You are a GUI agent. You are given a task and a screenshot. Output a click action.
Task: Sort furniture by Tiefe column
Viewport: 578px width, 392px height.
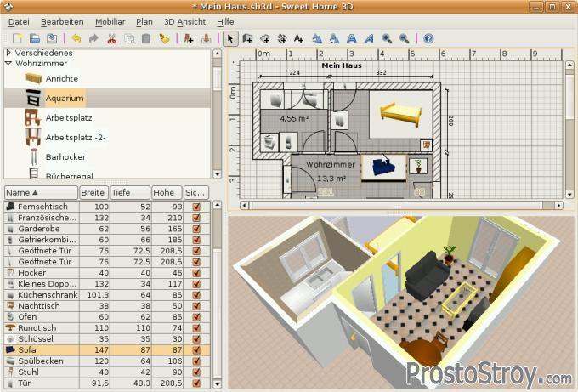click(x=130, y=192)
